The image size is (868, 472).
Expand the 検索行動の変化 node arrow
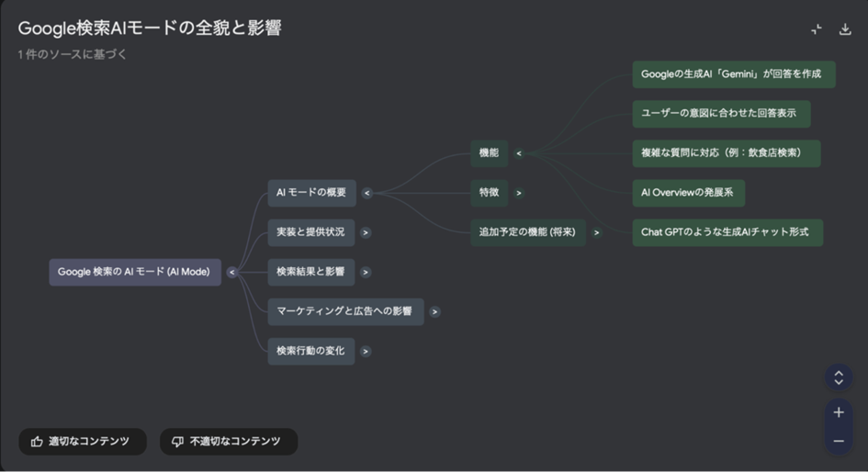[366, 351]
